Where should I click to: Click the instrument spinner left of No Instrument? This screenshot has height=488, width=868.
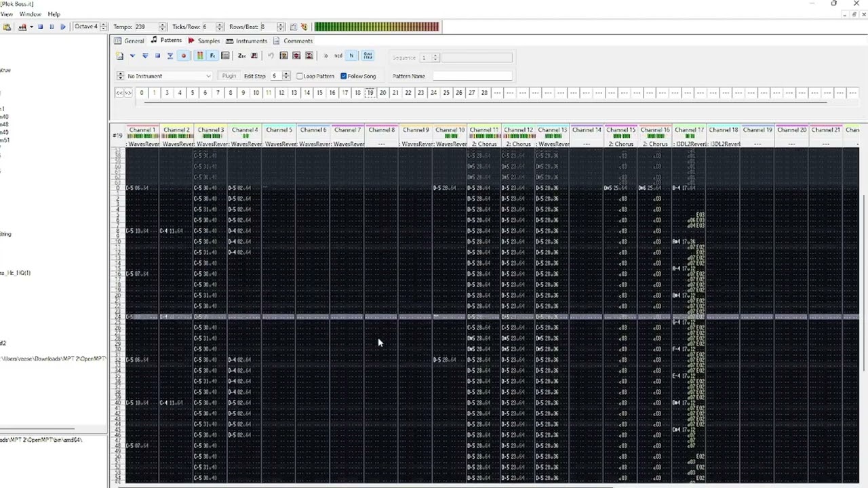(x=121, y=76)
